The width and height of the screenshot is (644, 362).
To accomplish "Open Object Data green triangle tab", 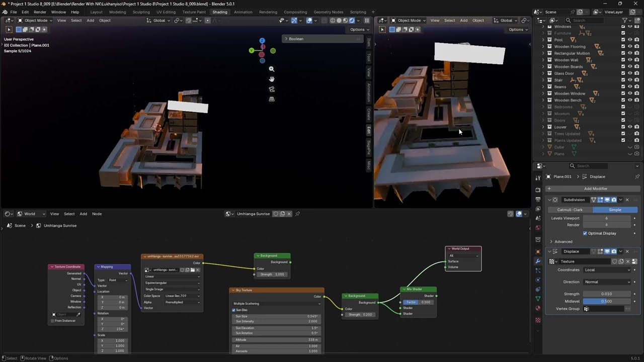I will tap(538, 299).
